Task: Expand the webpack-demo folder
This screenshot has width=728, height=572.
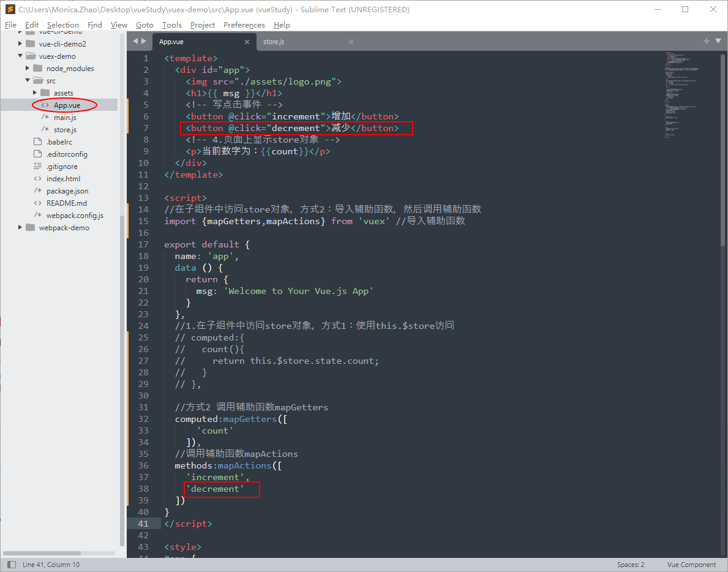Action: pyautogui.click(x=20, y=227)
